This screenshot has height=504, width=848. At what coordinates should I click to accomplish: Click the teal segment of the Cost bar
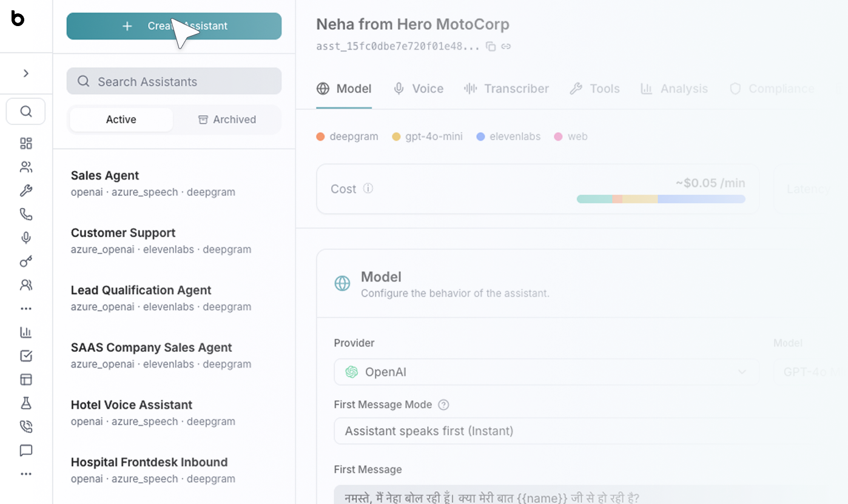point(594,199)
